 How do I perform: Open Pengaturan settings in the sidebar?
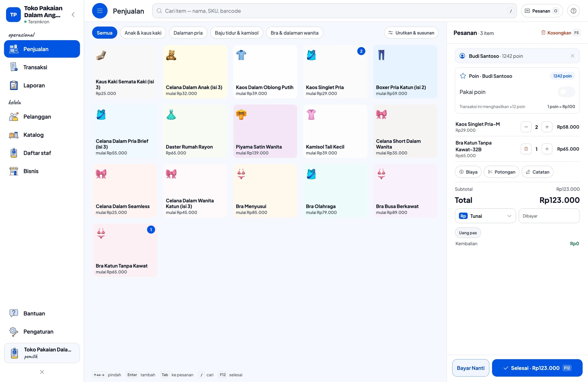[x=42, y=332]
